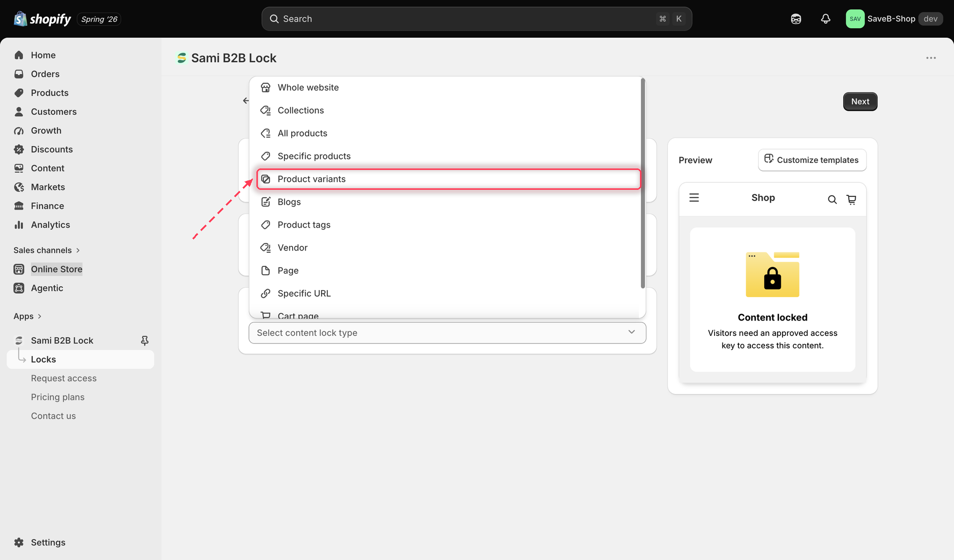954x560 pixels.
Task: Open Customize templates
Action: pyautogui.click(x=812, y=160)
